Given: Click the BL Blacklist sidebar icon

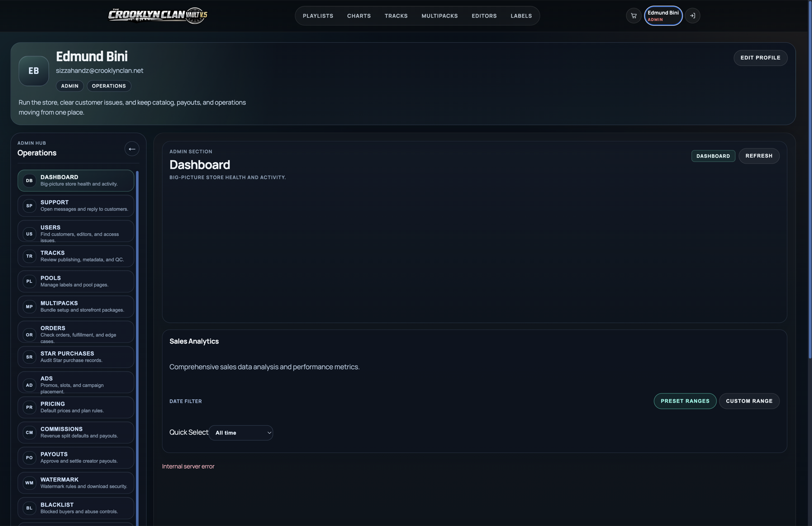Looking at the screenshot, I should pyautogui.click(x=29, y=508).
